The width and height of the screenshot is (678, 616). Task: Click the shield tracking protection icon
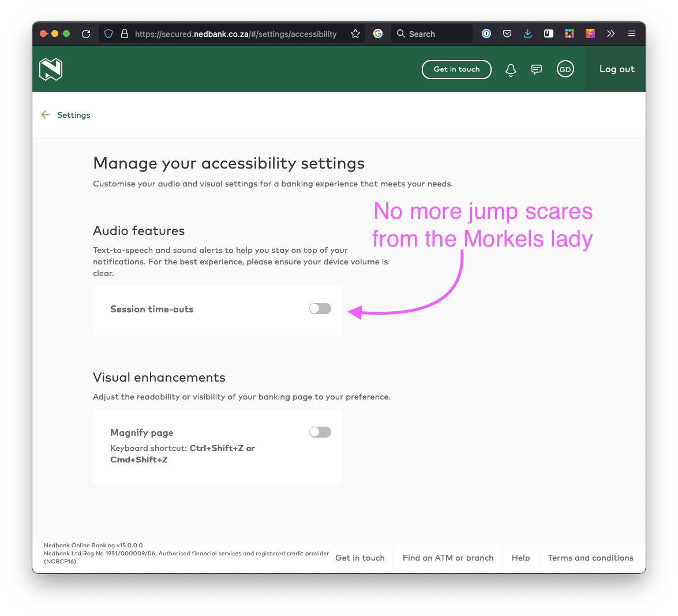(108, 33)
